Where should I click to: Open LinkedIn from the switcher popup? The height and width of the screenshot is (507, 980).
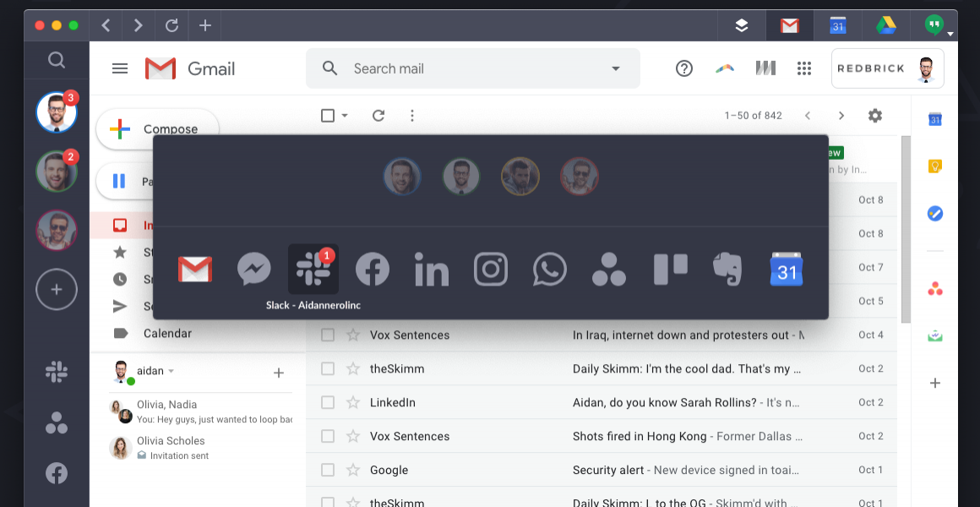pos(432,270)
